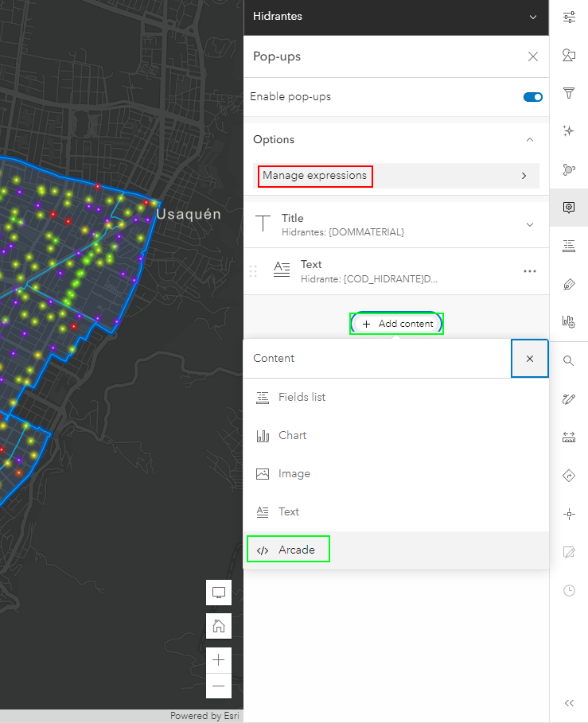Expand the Hidrantes layer dropdown
The width and height of the screenshot is (588, 723).
532,17
